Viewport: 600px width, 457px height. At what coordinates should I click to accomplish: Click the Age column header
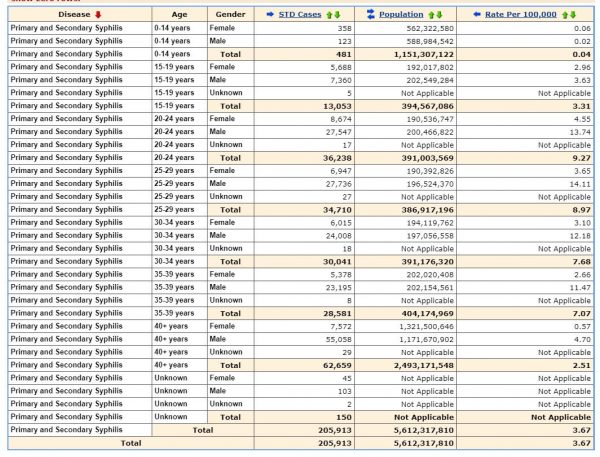tap(179, 15)
